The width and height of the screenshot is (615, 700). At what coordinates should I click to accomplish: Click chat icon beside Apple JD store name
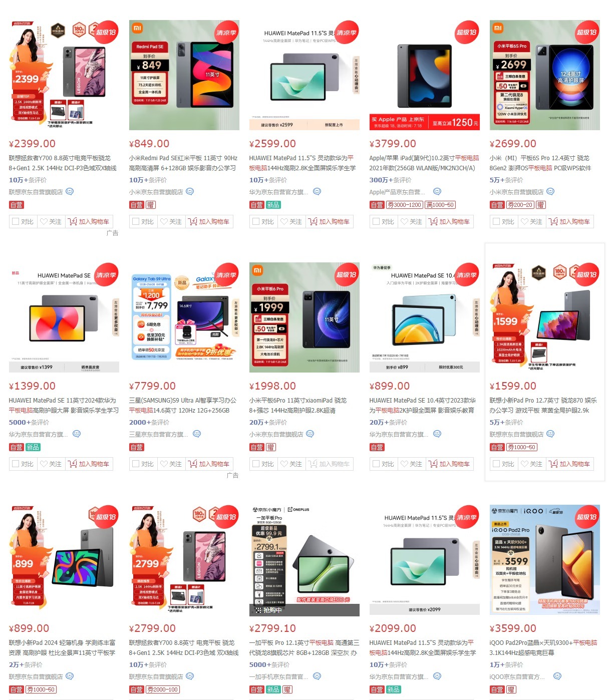point(437,191)
